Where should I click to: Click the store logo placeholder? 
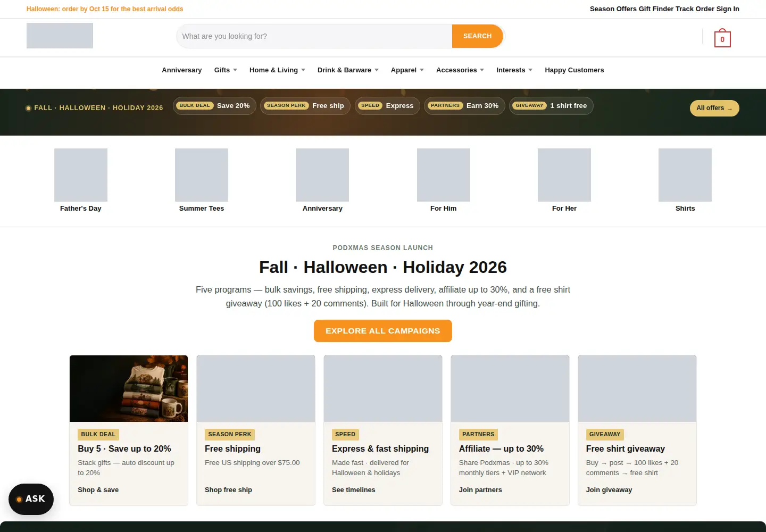60,36
